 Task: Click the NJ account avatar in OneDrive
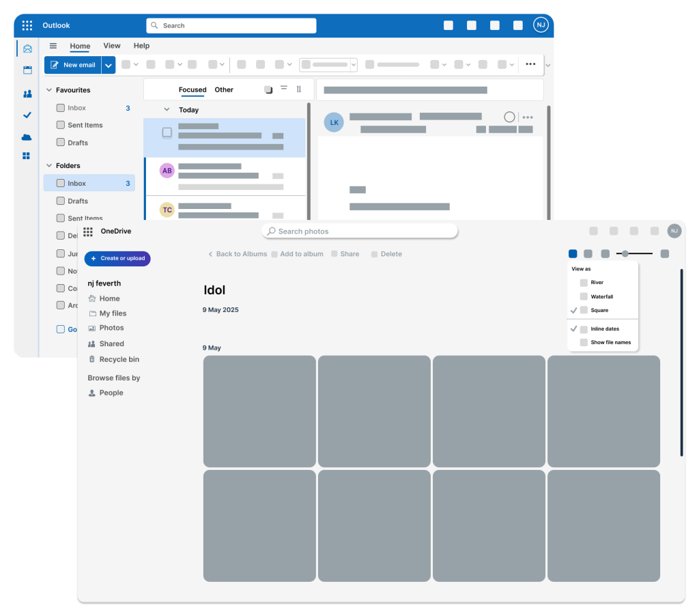[674, 231]
